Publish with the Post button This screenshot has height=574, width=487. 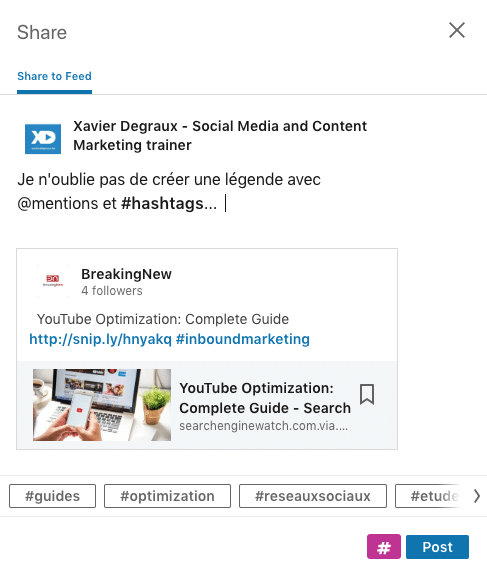pos(437,547)
